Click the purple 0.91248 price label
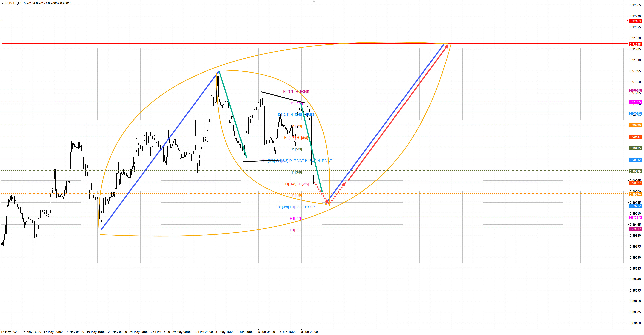 click(x=635, y=91)
